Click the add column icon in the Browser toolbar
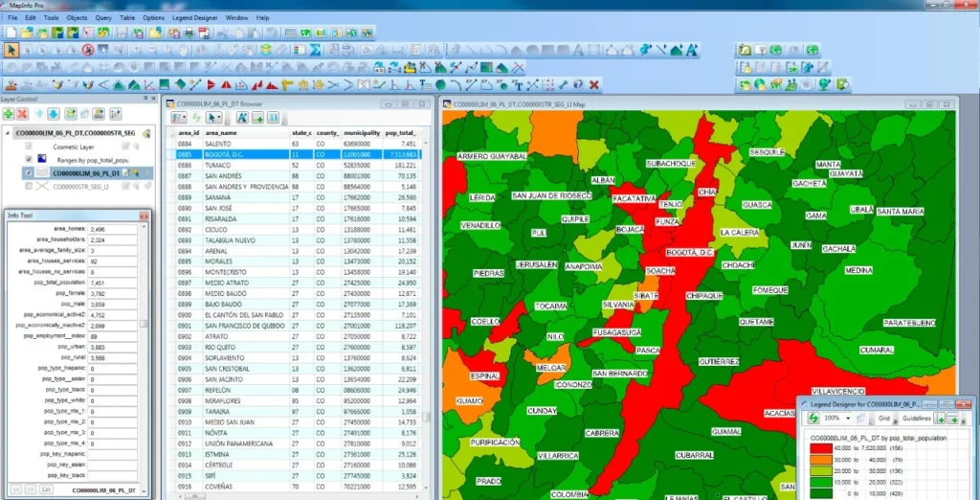 point(257,118)
